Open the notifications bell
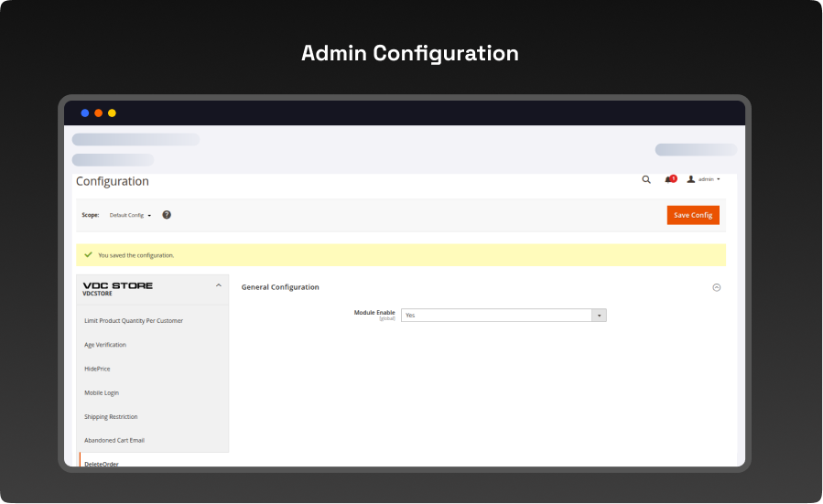Image resolution: width=823 pixels, height=504 pixels. click(669, 179)
